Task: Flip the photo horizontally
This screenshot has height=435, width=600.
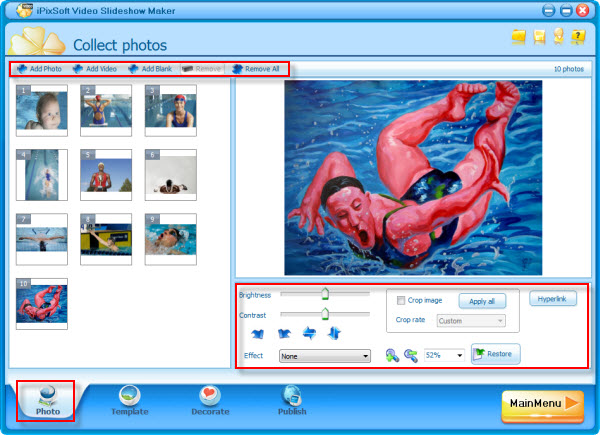Action: [307, 333]
